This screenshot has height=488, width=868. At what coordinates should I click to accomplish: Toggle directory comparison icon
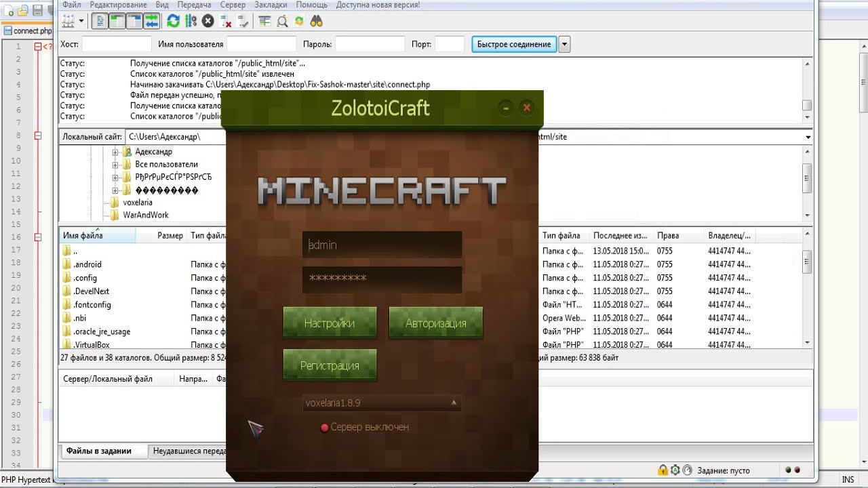(x=282, y=21)
